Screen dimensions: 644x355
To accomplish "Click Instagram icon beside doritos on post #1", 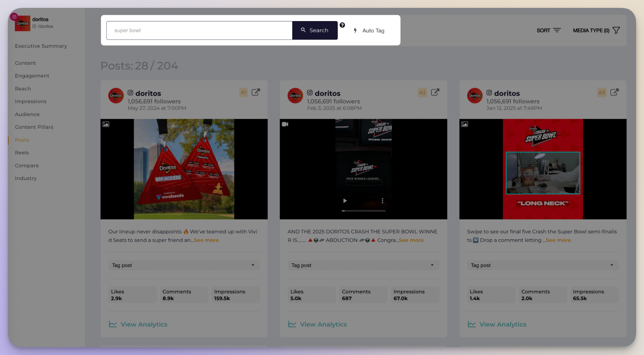I will point(130,93).
